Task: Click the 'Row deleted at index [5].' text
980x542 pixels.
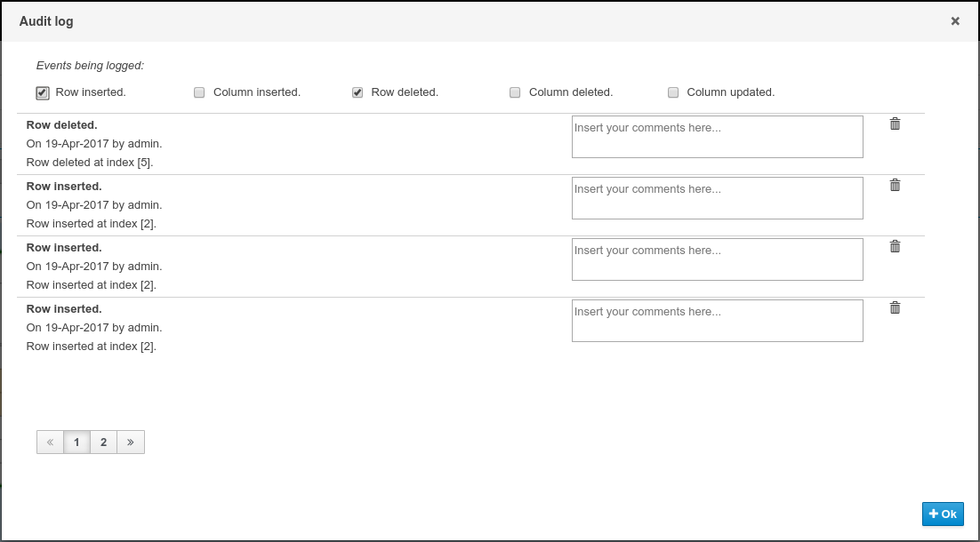Action: (x=90, y=163)
